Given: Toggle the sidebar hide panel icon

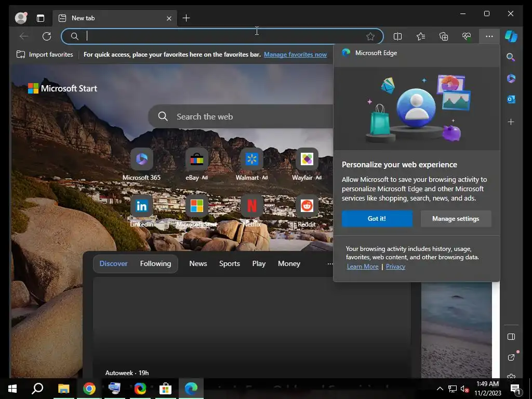Looking at the screenshot, I should click(x=511, y=337).
